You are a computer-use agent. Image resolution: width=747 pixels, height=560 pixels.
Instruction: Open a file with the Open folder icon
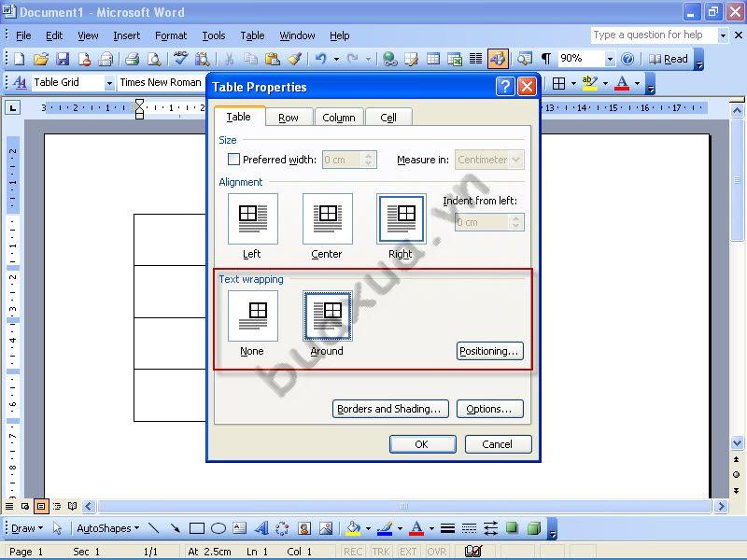pyautogui.click(x=41, y=59)
